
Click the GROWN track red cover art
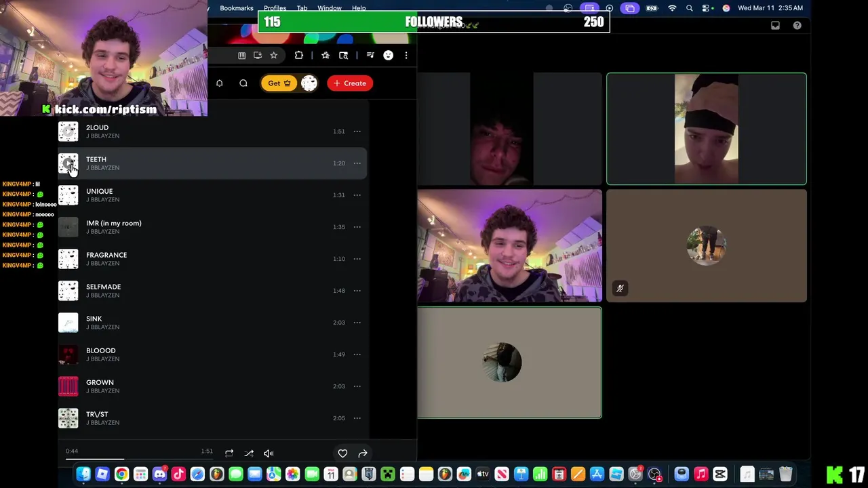(x=68, y=386)
